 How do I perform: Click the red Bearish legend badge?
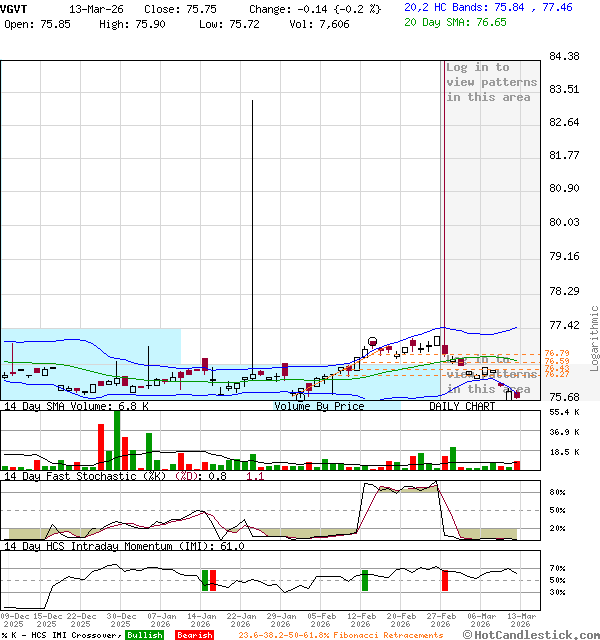click(194, 635)
